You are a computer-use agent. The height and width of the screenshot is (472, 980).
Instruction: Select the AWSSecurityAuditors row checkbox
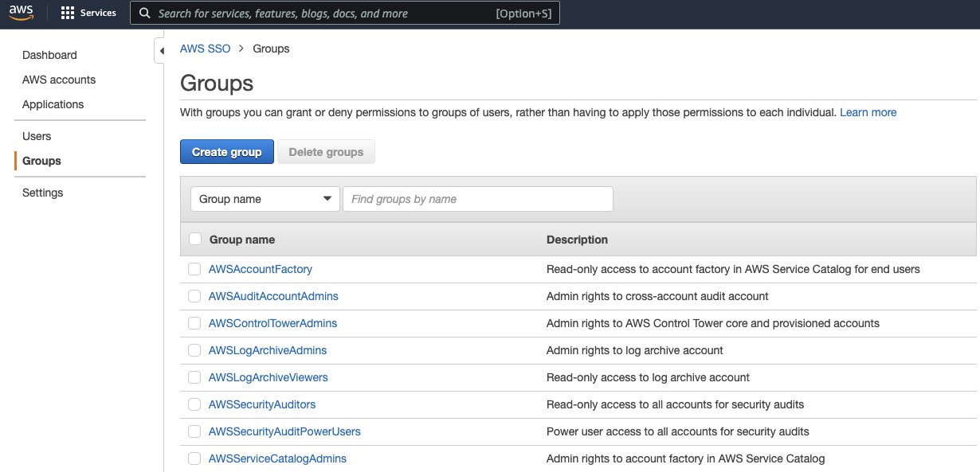194,404
